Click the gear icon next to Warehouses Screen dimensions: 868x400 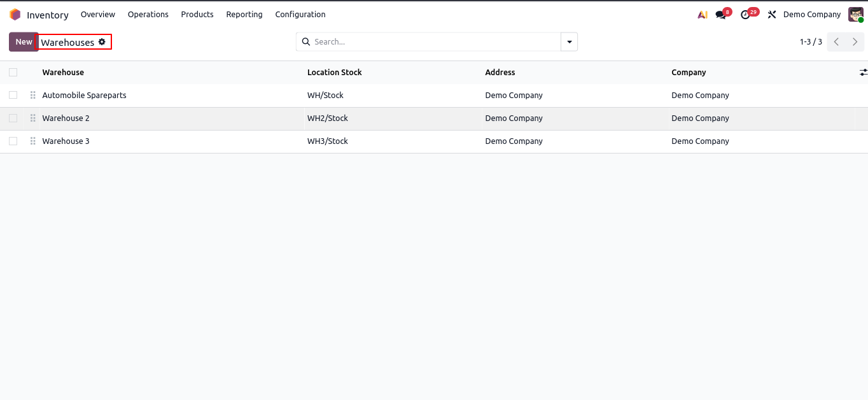[x=102, y=42]
